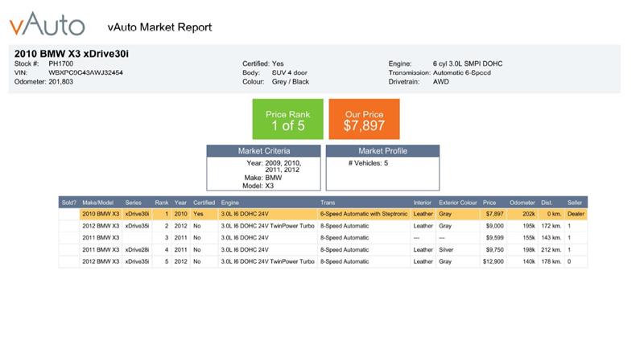644x353 pixels.
Task: Click the # Vehicles: 5 text
Action: coord(368,163)
